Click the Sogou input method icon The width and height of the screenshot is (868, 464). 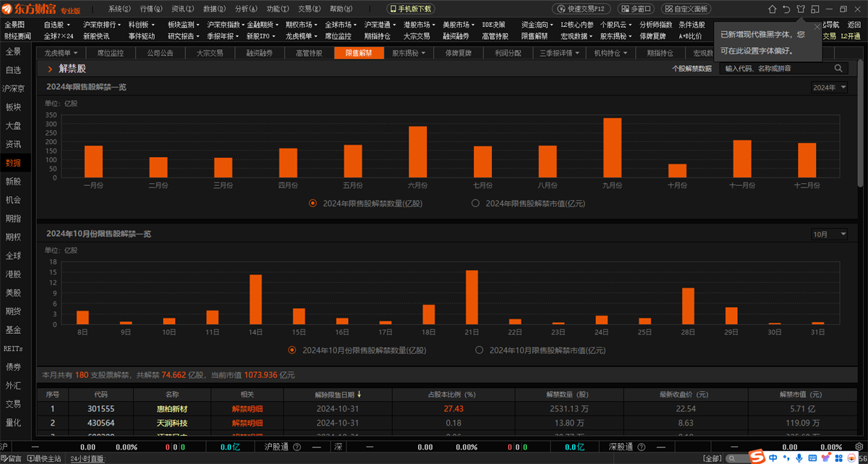tap(757, 457)
